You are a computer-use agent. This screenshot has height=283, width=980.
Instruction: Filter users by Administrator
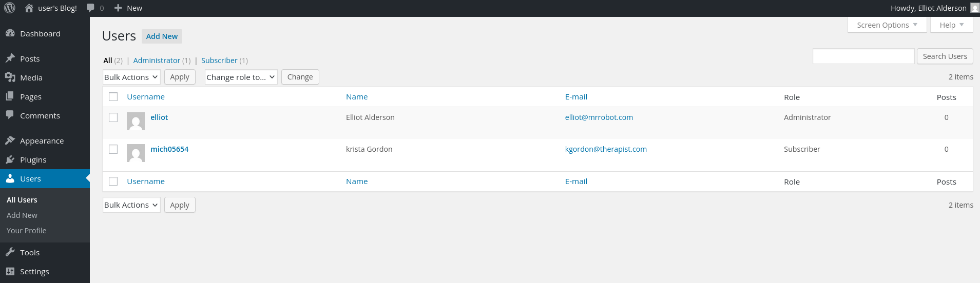click(157, 60)
